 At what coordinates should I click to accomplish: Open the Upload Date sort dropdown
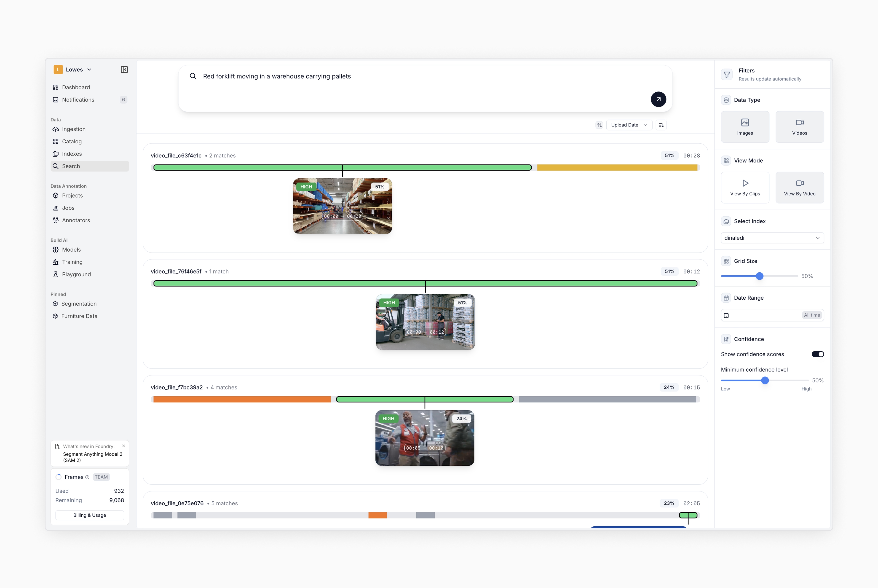pos(629,125)
